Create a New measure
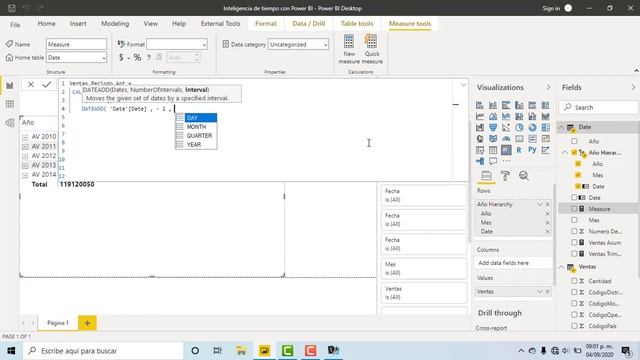Screen dimensions: 640x360 pos(349,49)
